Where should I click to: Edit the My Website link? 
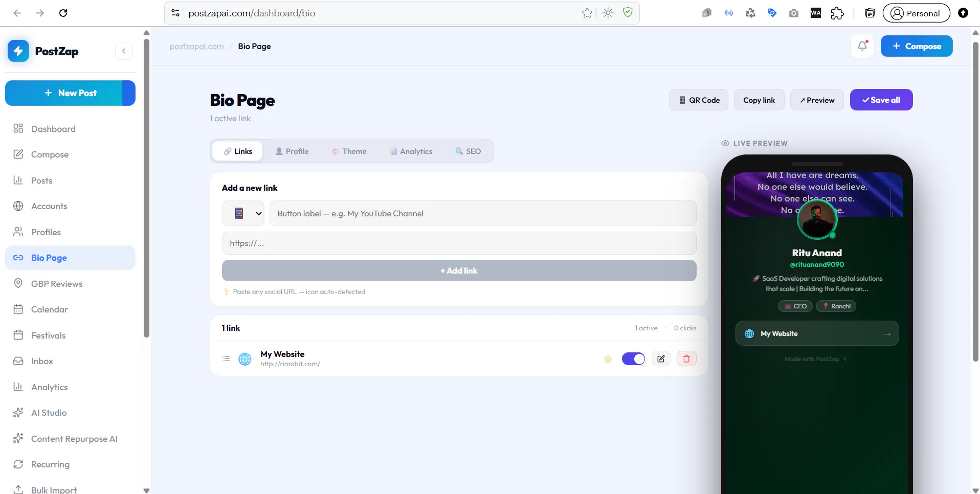[x=661, y=359]
